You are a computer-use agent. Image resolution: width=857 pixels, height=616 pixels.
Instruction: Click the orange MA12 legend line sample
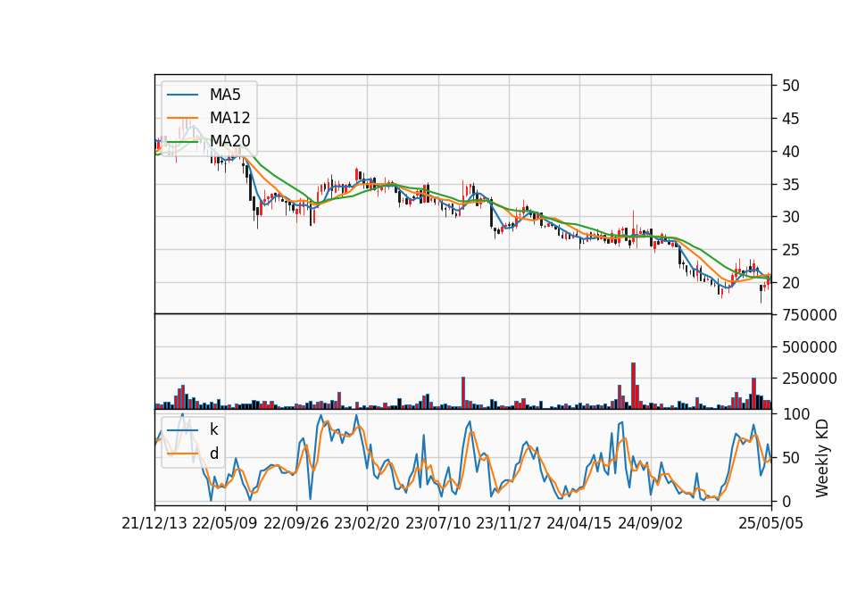click(182, 118)
